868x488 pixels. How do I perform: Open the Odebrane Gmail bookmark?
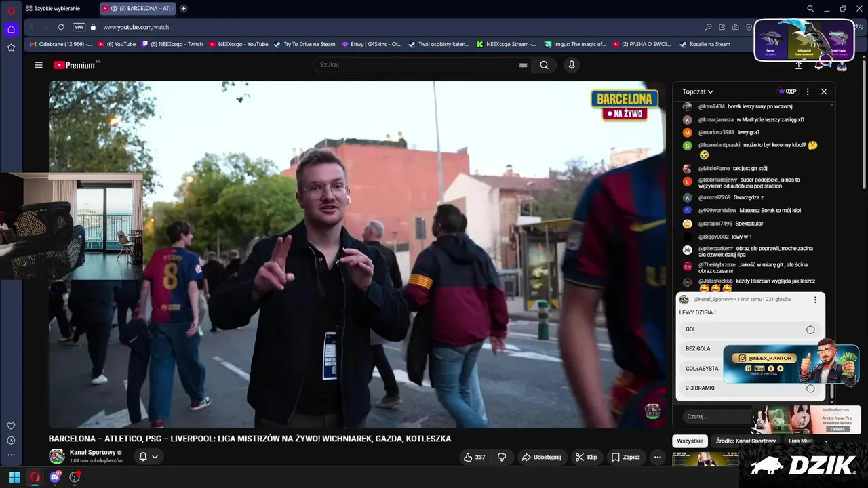[x=60, y=44]
